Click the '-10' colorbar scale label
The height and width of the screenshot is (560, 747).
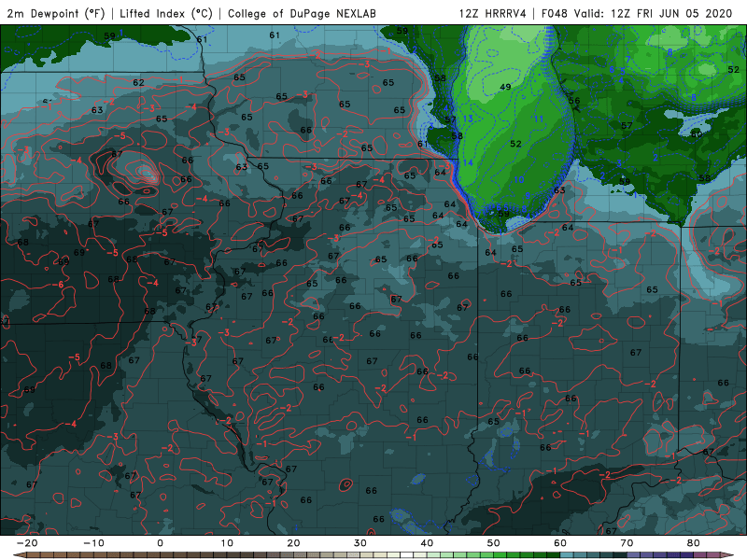coord(93,543)
